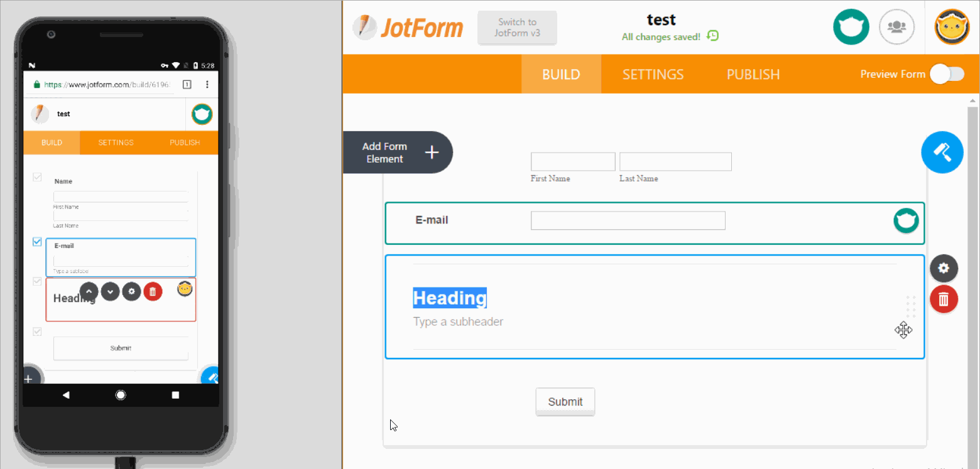Toggle the Preview Form switch

coord(947,74)
